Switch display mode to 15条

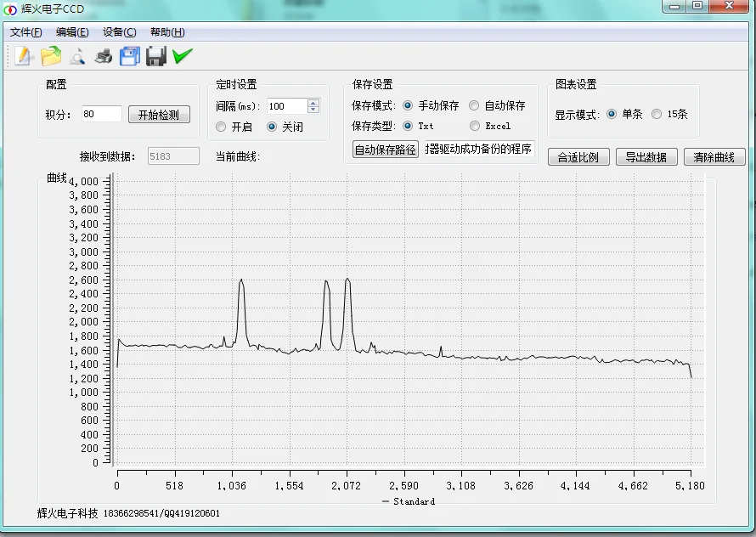(x=657, y=114)
